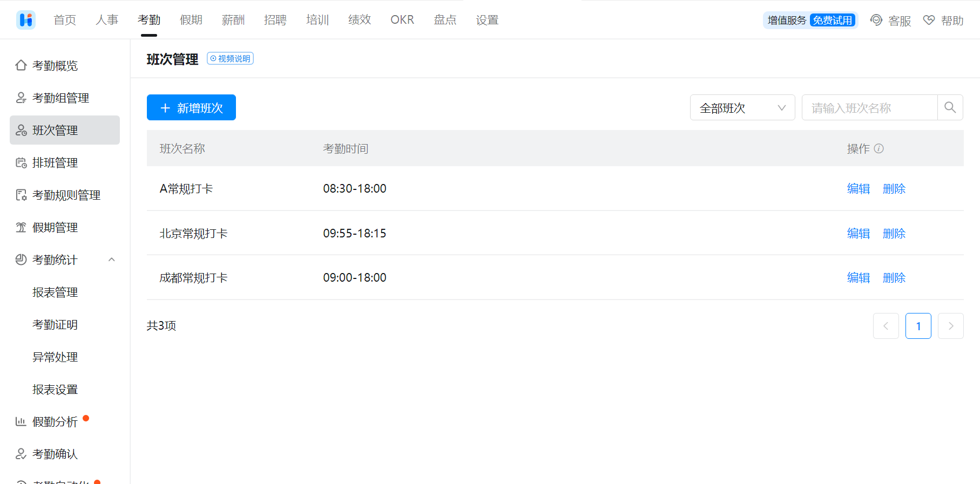Click the search magnifier icon
This screenshot has width=980, height=484.
point(950,107)
